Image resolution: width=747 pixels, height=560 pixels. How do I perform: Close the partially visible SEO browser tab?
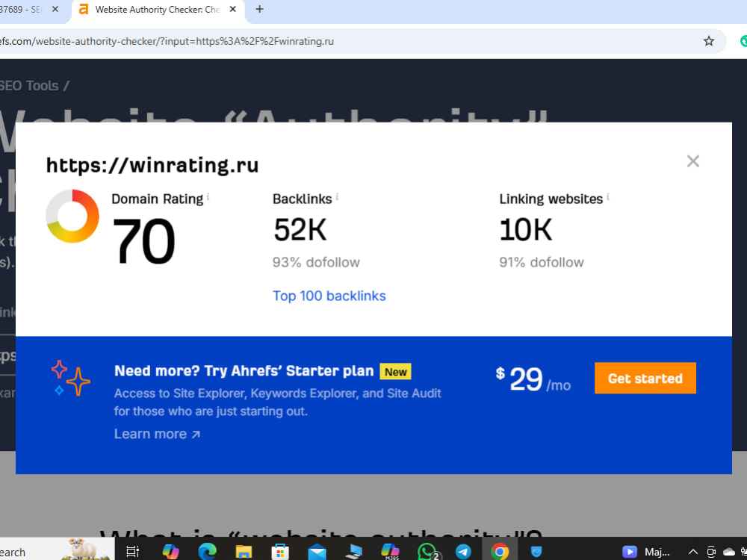pos(55,9)
